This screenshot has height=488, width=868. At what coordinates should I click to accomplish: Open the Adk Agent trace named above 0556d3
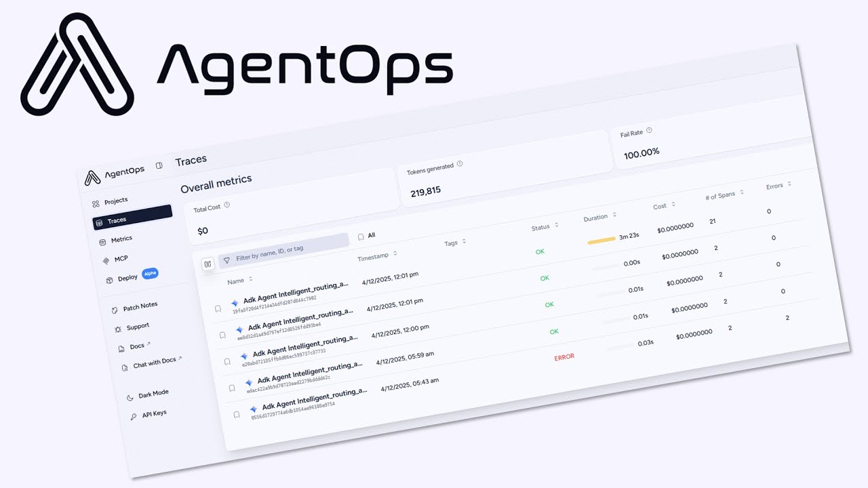[x=315, y=399]
